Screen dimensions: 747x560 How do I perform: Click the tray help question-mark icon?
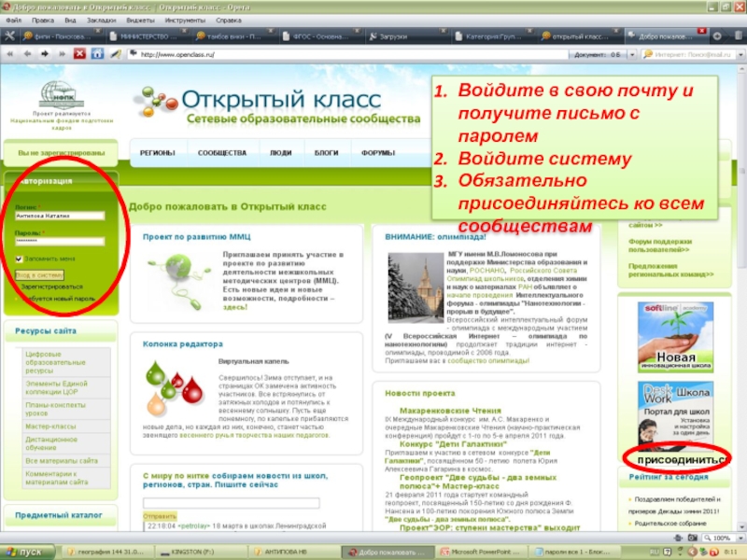(668, 552)
